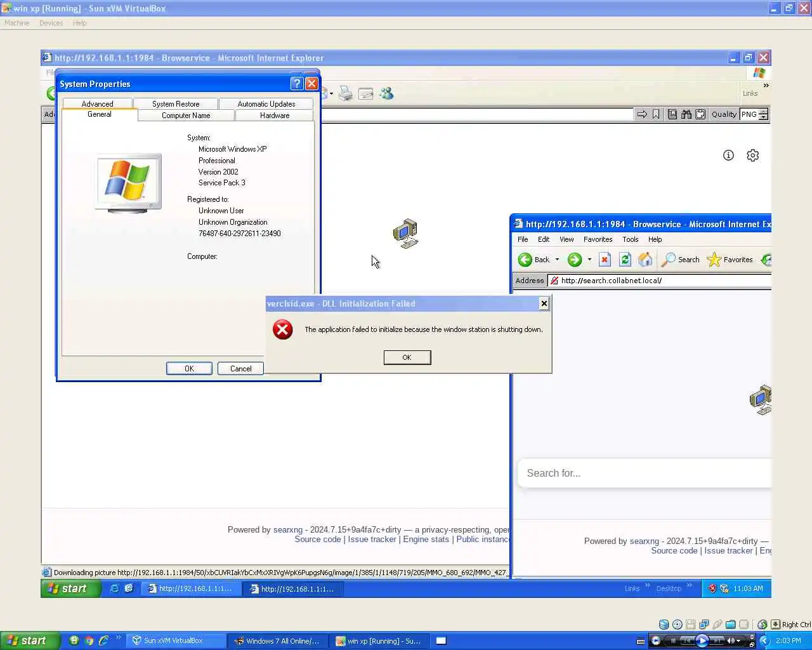Click the bookmark icon next to Go arrow
Image resolution: width=812 pixels, height=650 pixels.
pyautogui.click(x=656, y=114)
